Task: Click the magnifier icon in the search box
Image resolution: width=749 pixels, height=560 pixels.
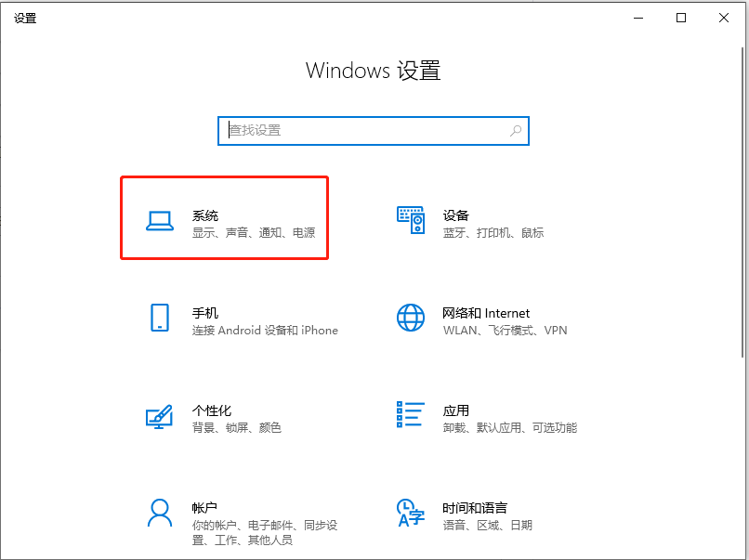Action: pos(515,131)
